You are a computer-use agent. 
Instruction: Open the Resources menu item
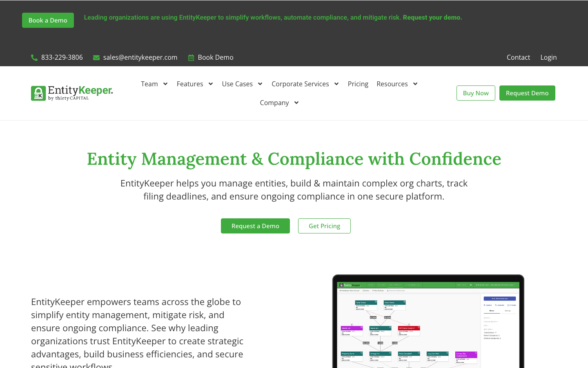pos(392,84)
